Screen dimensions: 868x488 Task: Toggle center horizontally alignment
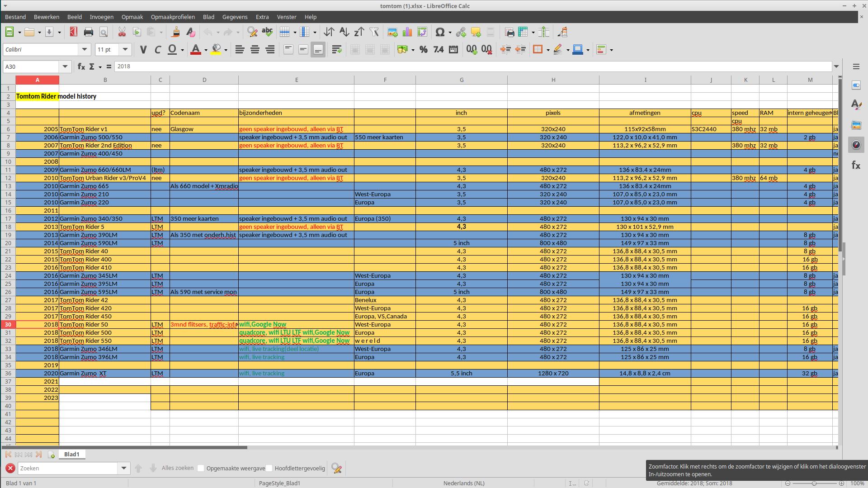point(255,50)
